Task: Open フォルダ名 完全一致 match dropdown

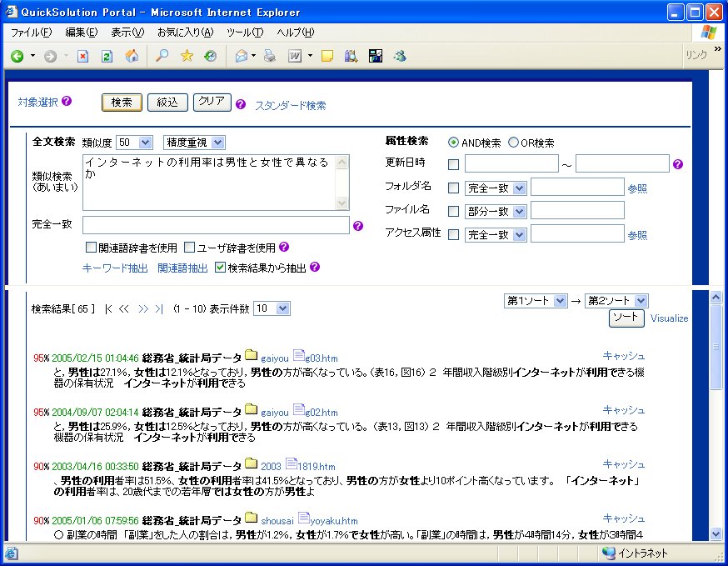Action: click(x=496, y=188)
